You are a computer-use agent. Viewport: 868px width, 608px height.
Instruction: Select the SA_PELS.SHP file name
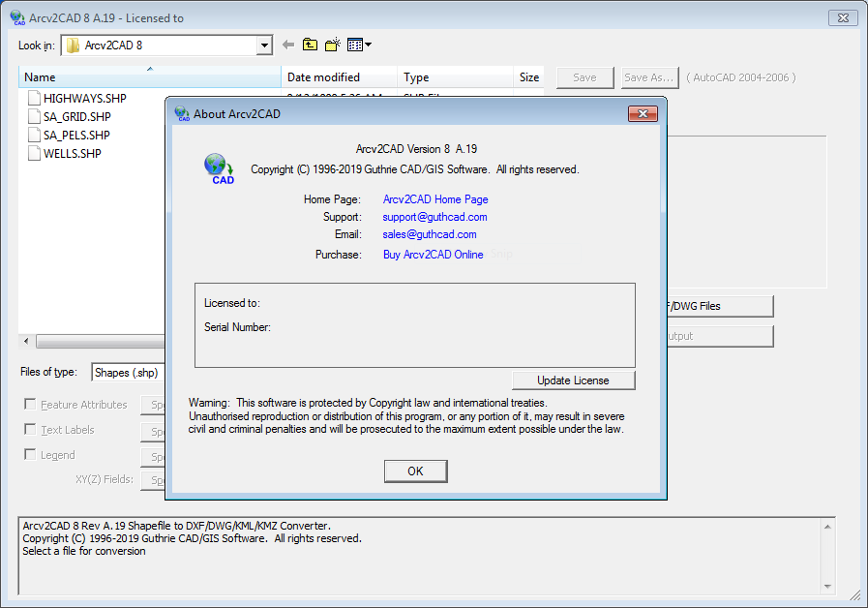coord(76,135)
